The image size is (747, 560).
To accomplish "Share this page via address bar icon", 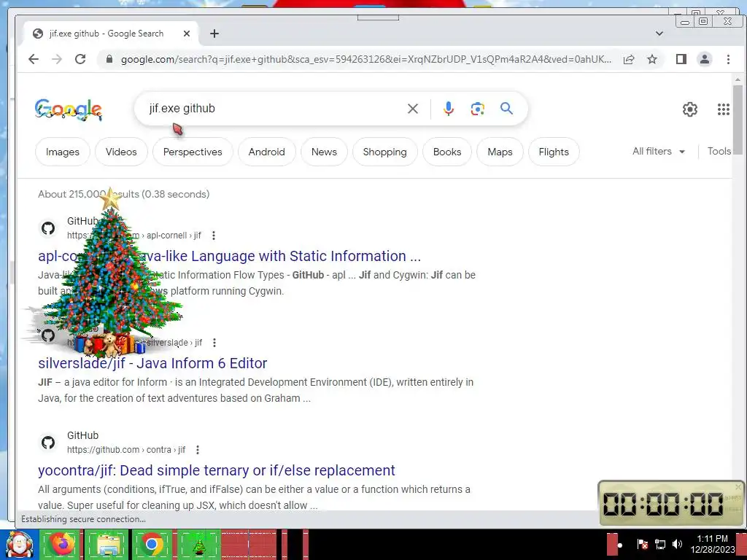I will coord(629,59).
